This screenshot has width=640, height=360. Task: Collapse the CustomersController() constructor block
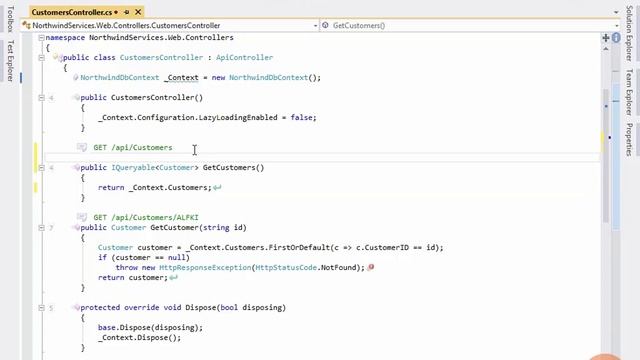pos(41,98)
